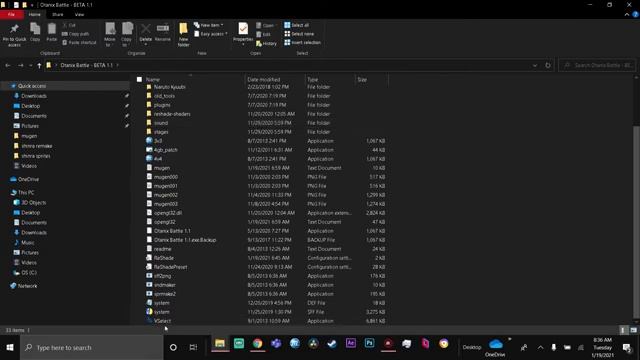Expand the address bar history dropdown

click(x=535, y=65)
